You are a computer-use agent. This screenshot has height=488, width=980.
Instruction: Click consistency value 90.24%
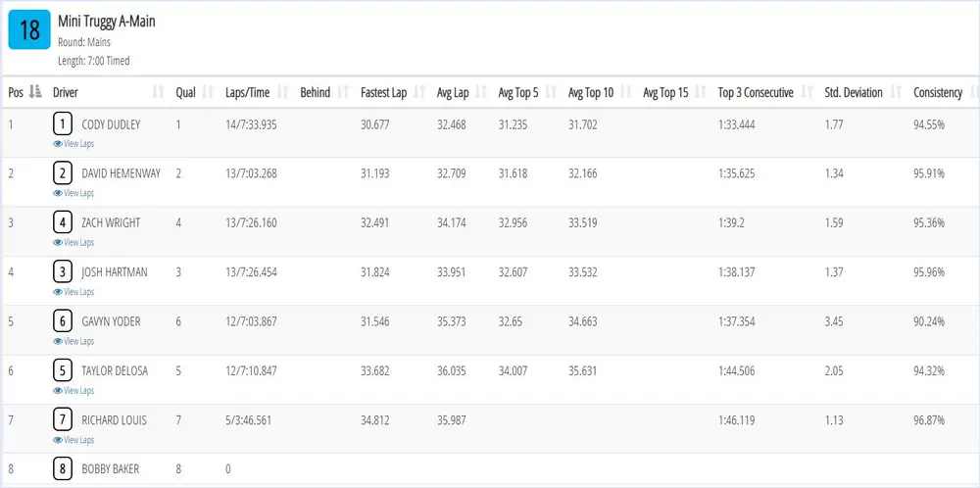[x=929, y=321]
